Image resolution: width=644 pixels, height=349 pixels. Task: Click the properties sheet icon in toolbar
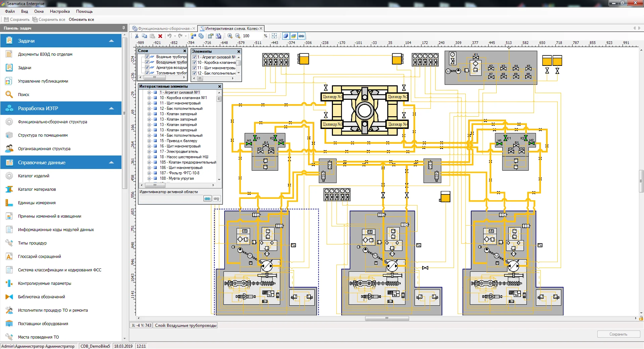click(210, 36)
